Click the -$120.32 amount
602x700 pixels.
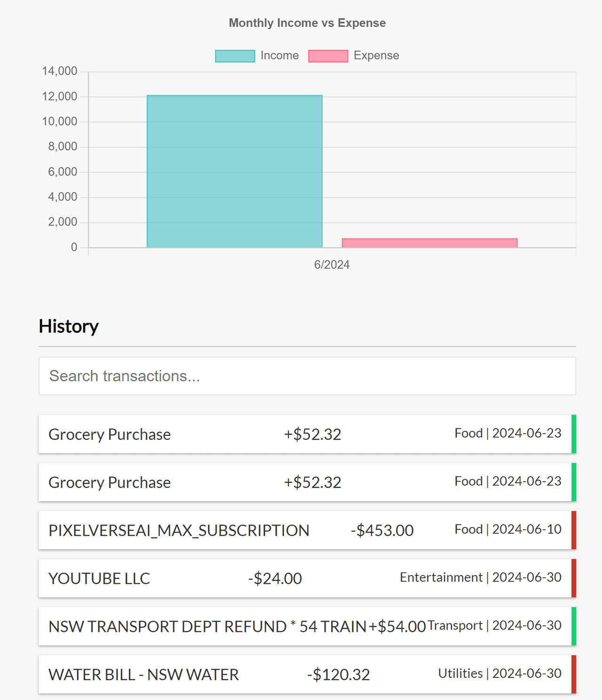tap(338, 675)
